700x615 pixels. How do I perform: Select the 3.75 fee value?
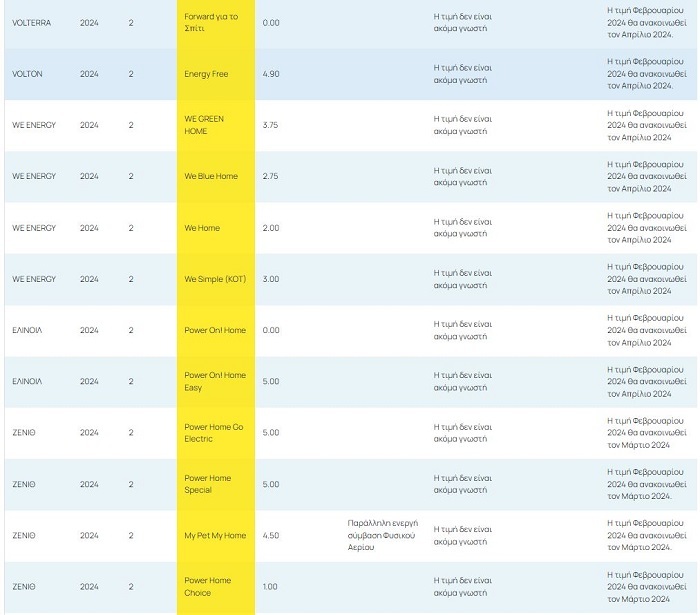point(271,125)
